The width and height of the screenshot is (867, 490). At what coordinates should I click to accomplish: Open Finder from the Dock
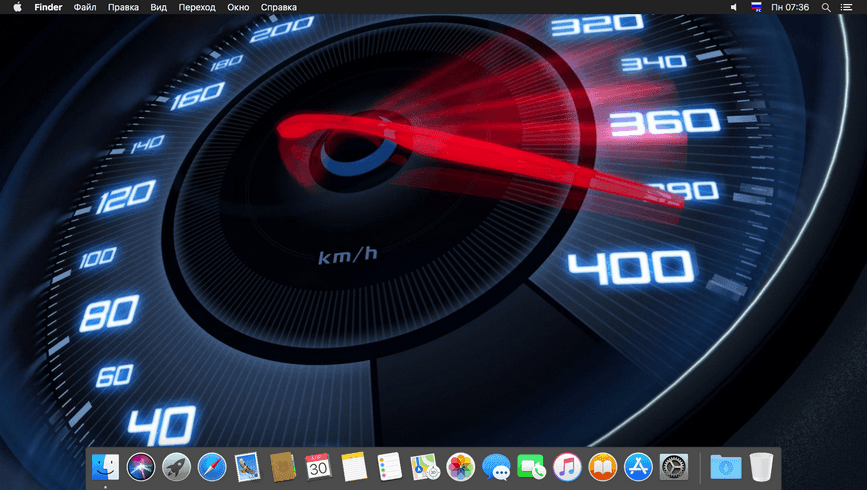click(x=105, y=467)
